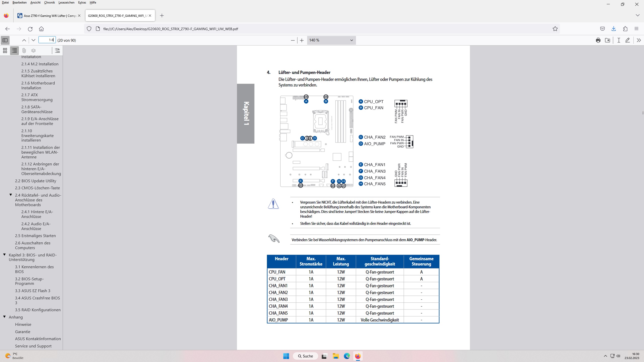Select the text annotation tool
Image resolution: width=644 pixels, height=362 pixels.
[619, 40]
